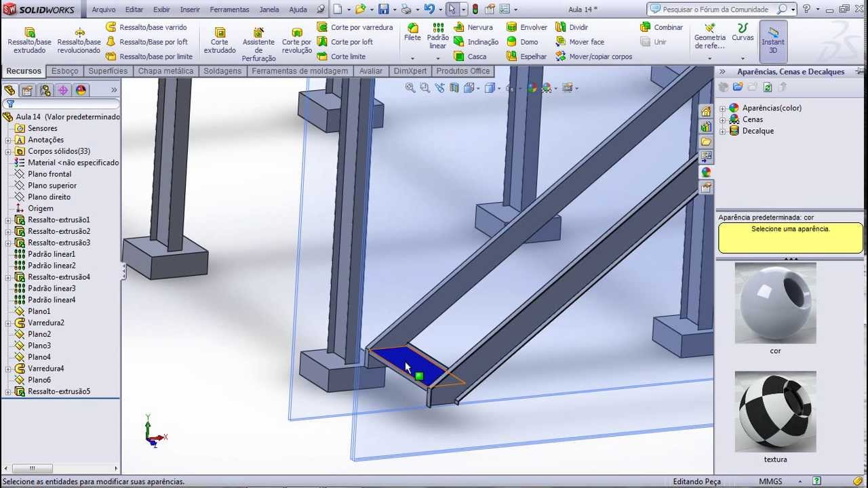Open the Edit appearance icon in view toolbar
Screen dimensions: 868x488
(x=532, y=88)
